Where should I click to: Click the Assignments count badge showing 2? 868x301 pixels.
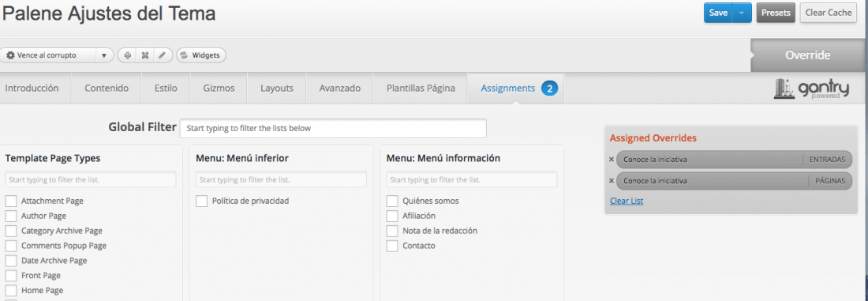pyautogui.click(x=549, y=88)
